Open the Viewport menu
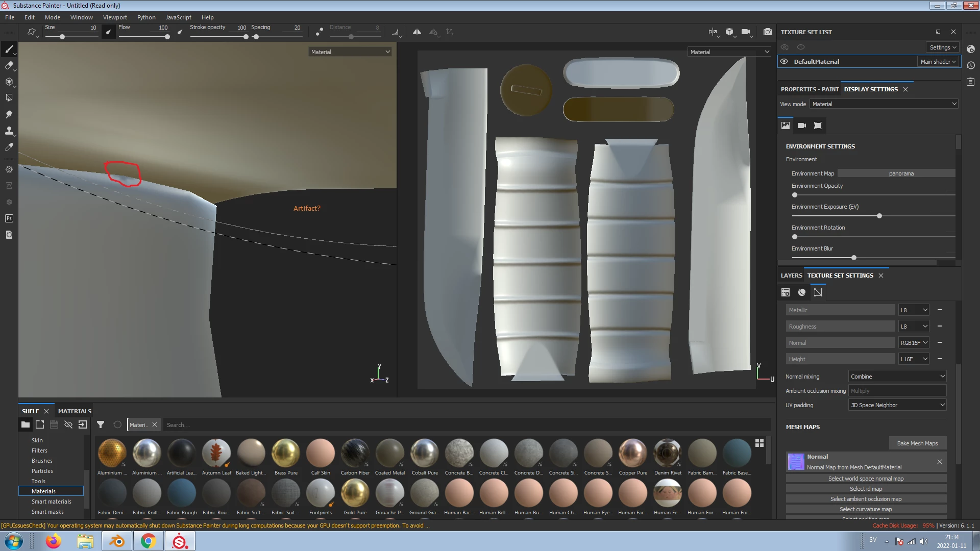The image size is (980, 551). (x=115, y=17)
